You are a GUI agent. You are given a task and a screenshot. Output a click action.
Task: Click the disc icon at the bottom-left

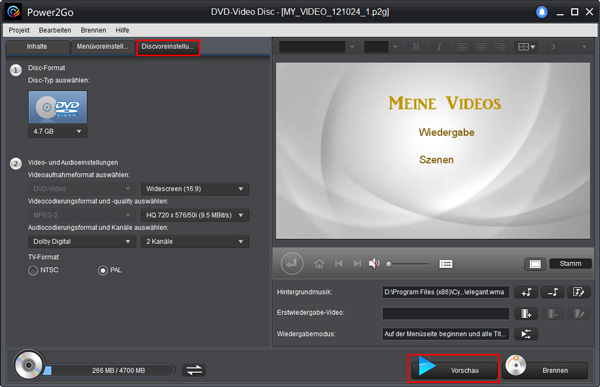[29, 365]
